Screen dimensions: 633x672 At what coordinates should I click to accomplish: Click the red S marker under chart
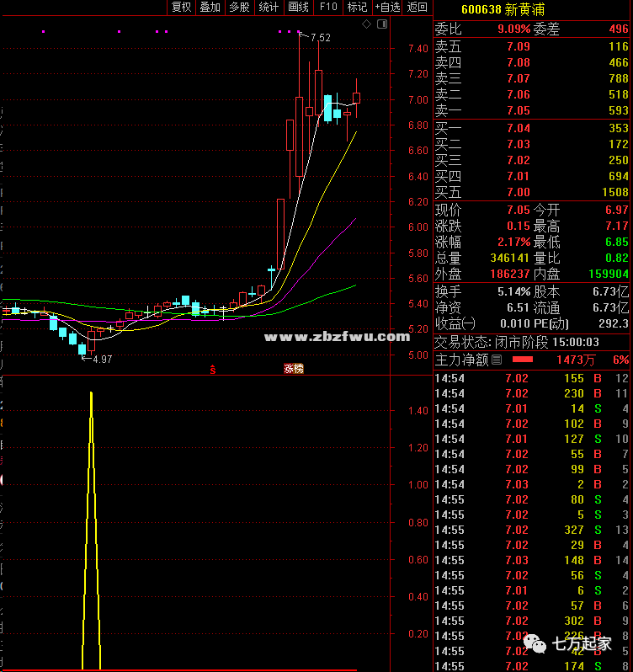coord(213,369)
